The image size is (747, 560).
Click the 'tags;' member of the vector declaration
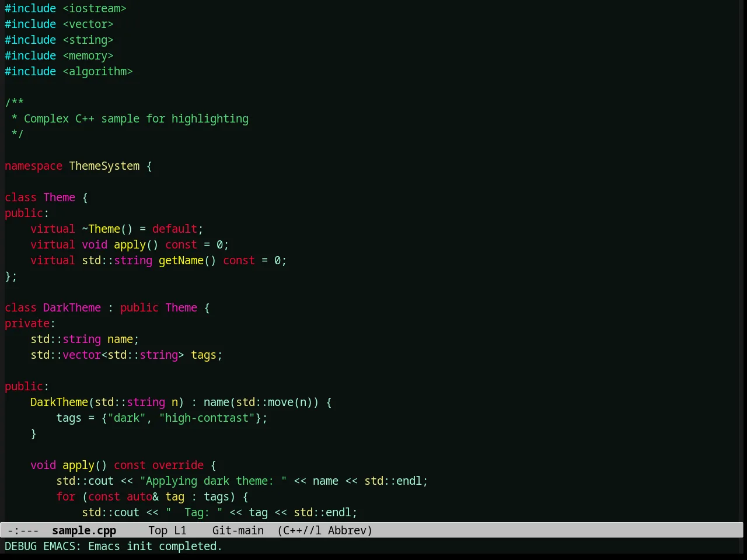tap(207, 355)
